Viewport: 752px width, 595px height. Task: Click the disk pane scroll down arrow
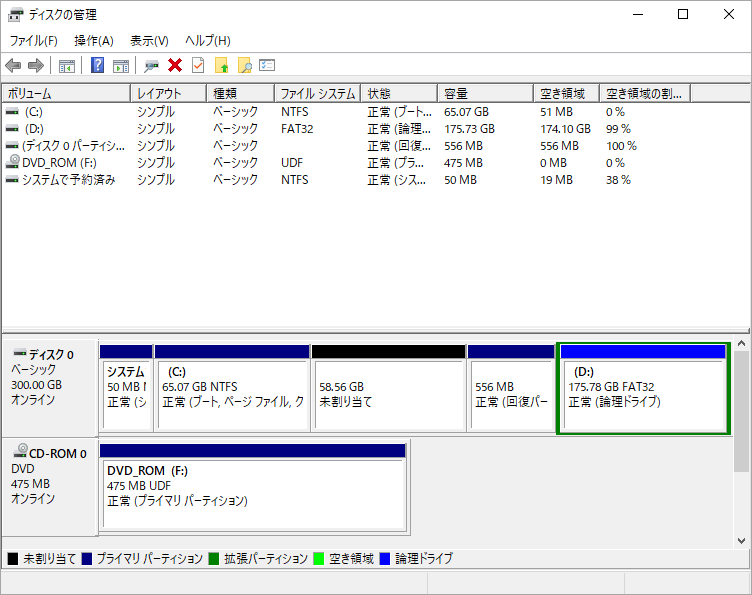point(741,541)
